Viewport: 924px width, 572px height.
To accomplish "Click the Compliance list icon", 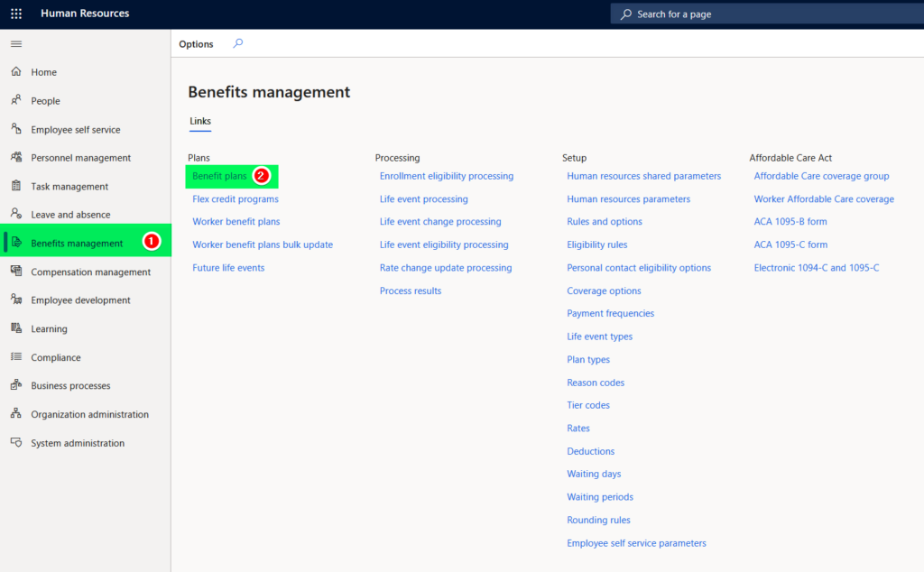I will pyautogui.click(x=16, y=356).
